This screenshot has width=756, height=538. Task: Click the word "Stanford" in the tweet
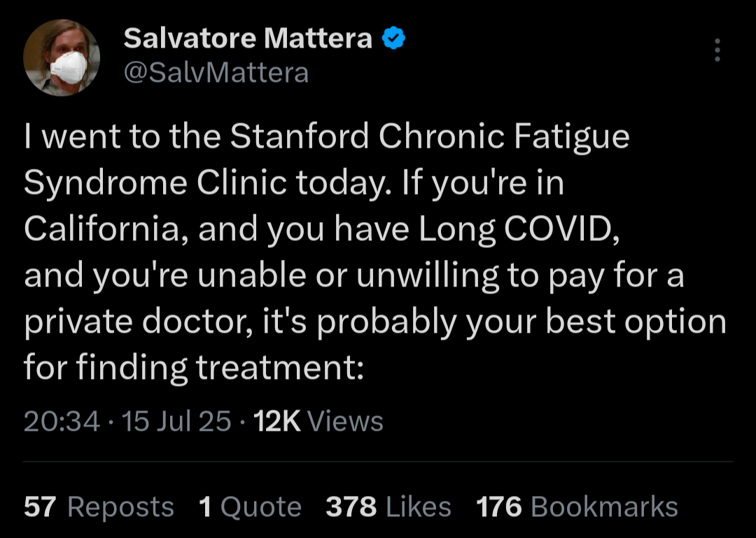[x=299, y=137]
